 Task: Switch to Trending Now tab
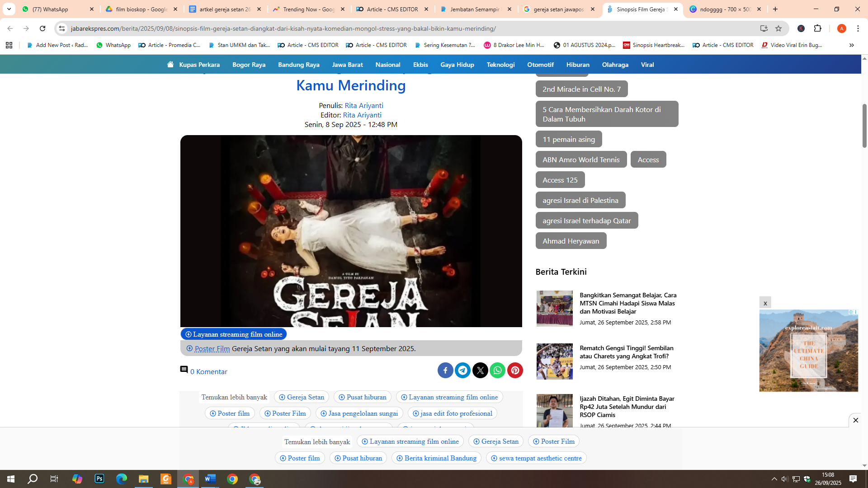tap(308, 9)
